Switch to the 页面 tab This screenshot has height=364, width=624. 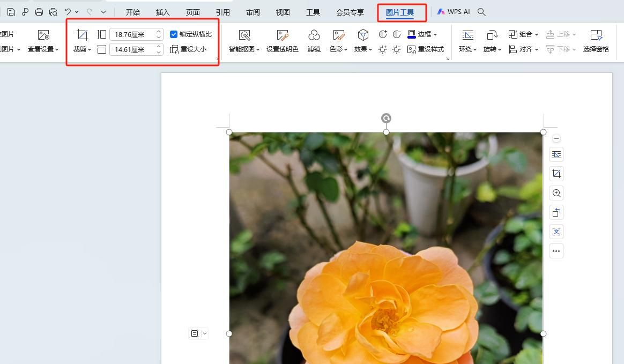point(192,12)
